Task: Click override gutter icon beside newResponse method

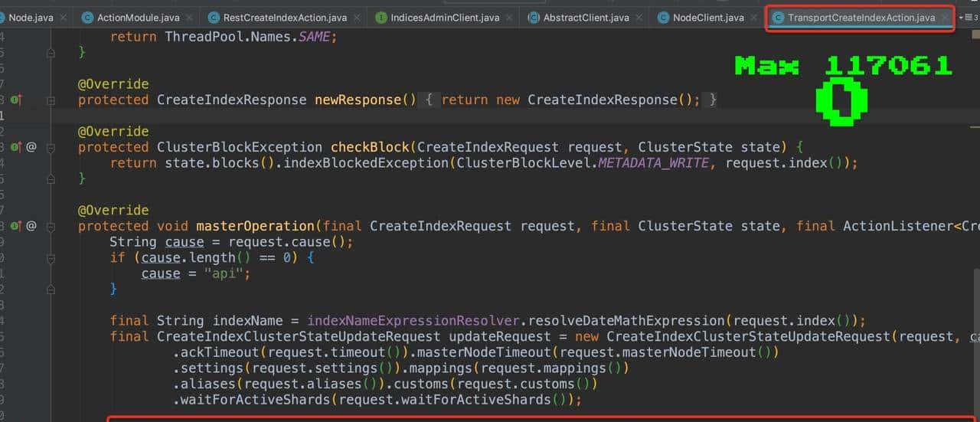Action: [16, 100]
